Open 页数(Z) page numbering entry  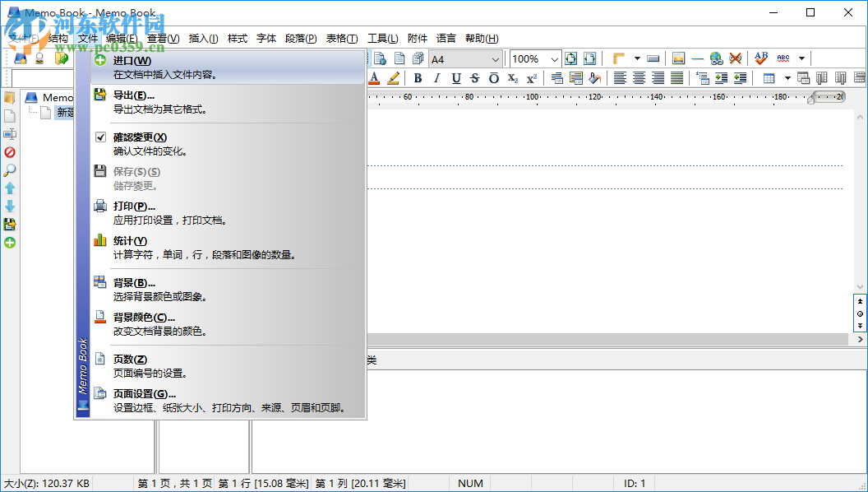point(228,365)
